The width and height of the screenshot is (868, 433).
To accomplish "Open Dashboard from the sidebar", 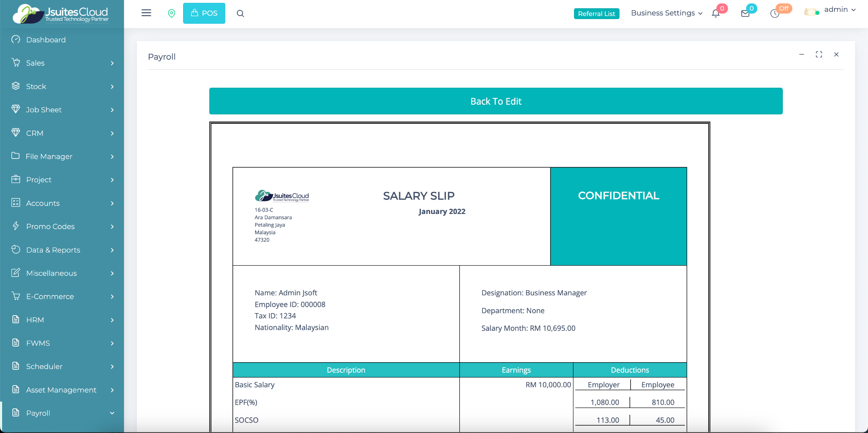I will (x=46, y=40).
